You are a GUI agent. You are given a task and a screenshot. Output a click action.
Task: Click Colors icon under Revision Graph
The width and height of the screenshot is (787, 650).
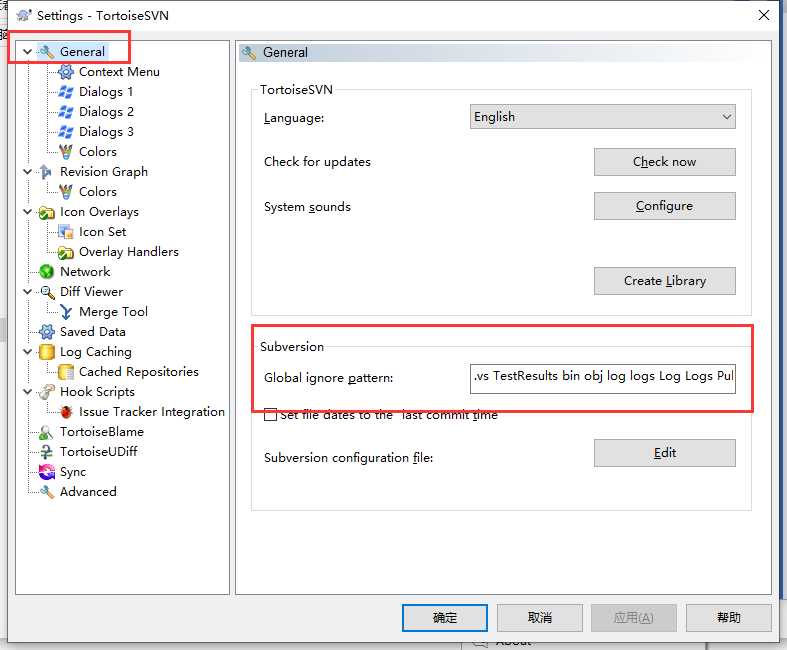point(66,192)
